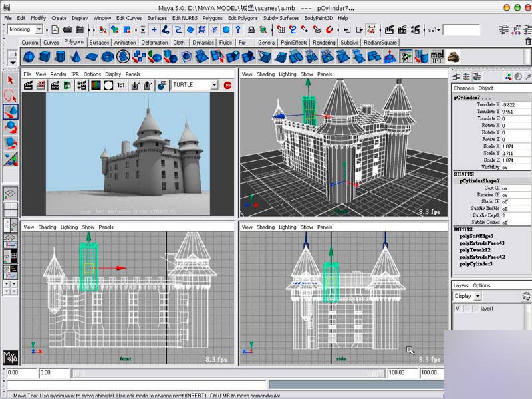Activate the Scale tool in the toolbox
Viewport: 532px width, 399px height.
pyautogui.click(x=11, y=143)
